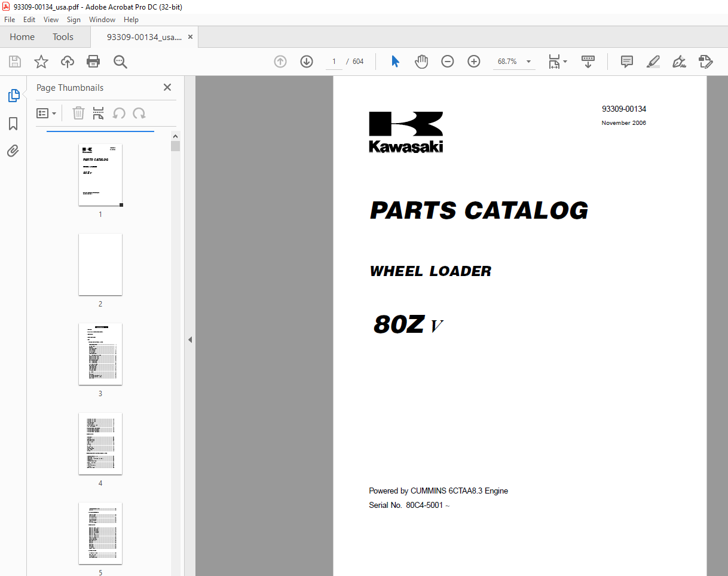This screenshot has width=728, height=576.
Task: Switch to the Home tab
Action: coord(22,37)
